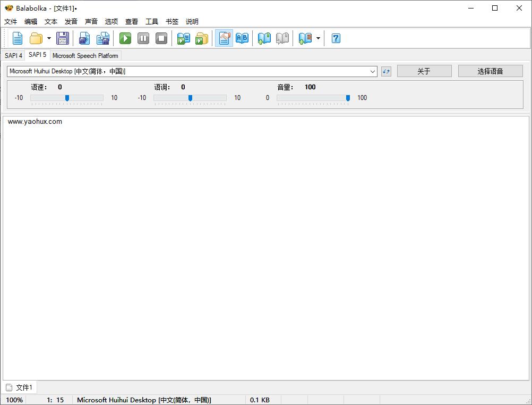Save the current document

click(63, 38)
